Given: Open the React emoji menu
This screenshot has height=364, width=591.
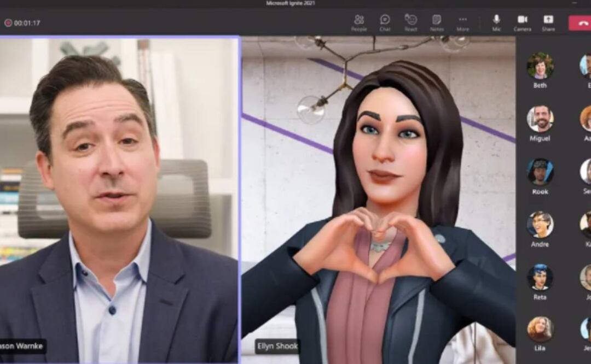Looking at the screenshot, I should 410,22.
